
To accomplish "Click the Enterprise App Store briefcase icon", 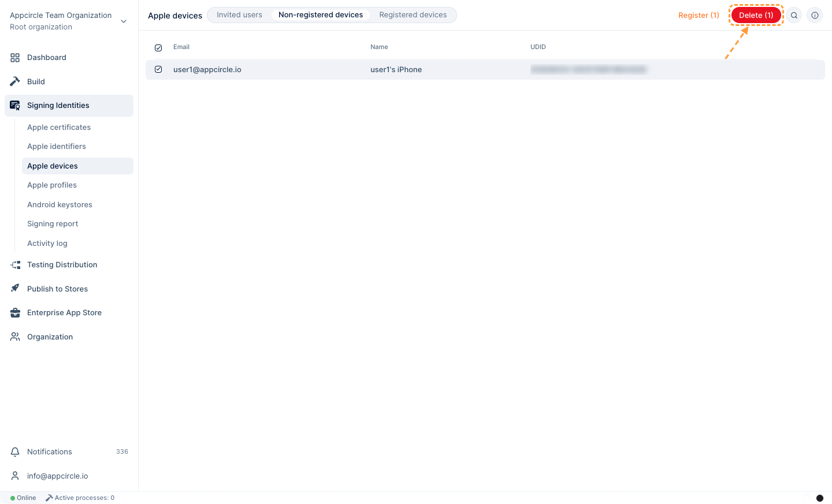I will [15, 313].
